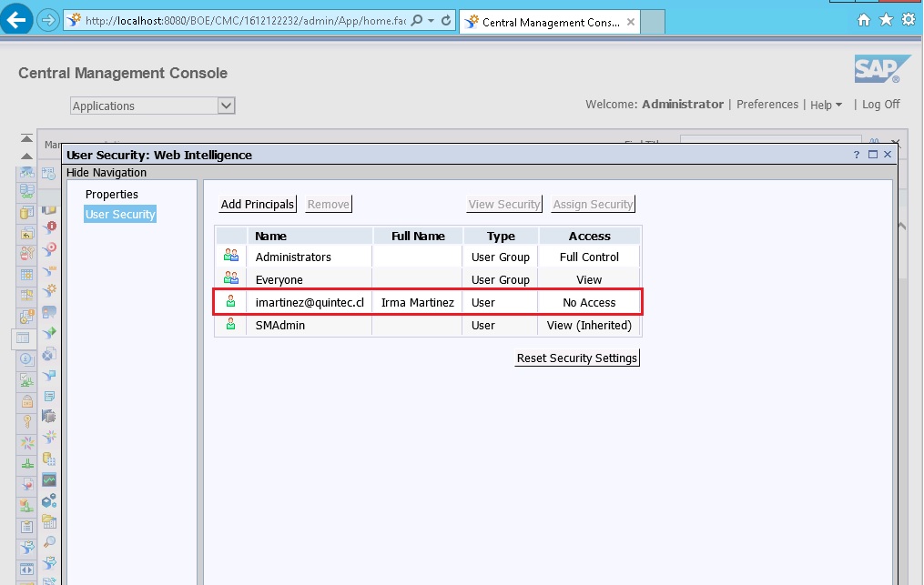The height and width of the screenshot is (585, 924).
Task: Open the Preferences link
Action: [x=767, y=105]
